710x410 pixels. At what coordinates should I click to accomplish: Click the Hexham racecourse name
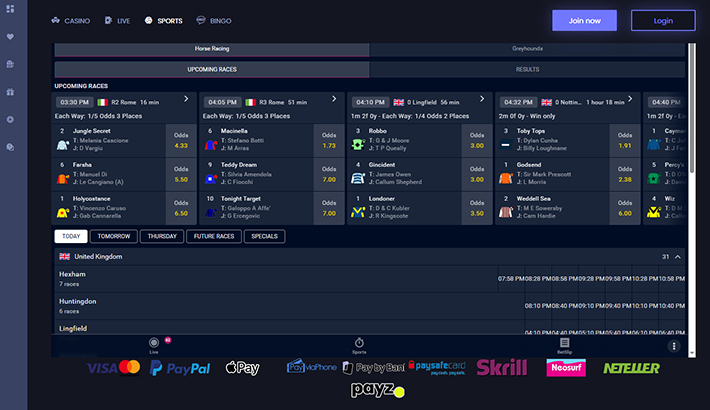click(72, 274)
